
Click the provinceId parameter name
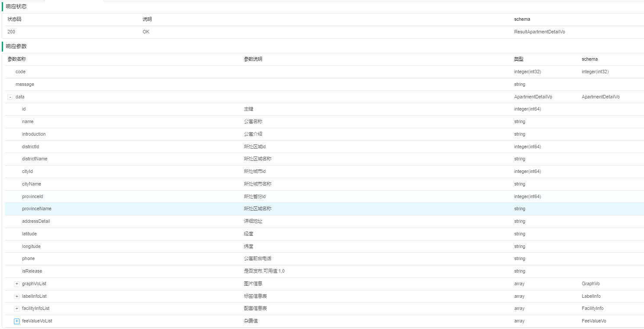pyautogui.click(x=32, y=197)
